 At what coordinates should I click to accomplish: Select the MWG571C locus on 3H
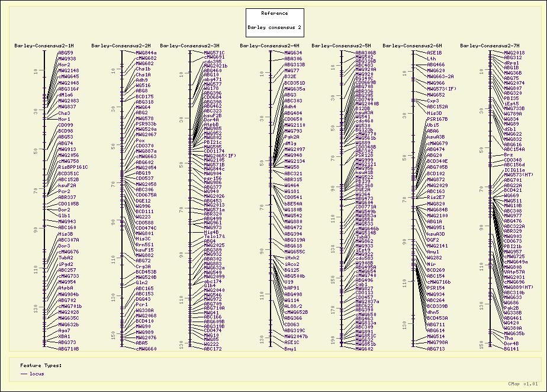(214, 53)
